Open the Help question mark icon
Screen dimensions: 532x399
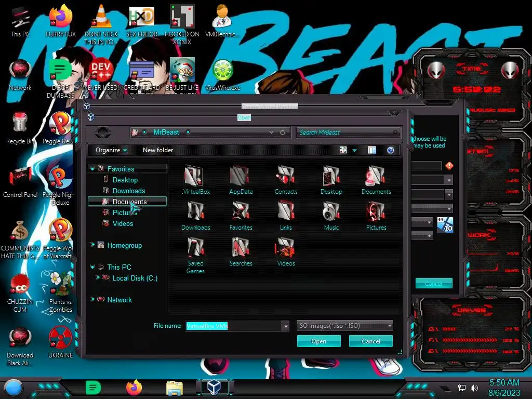click(x=391, y=150)
